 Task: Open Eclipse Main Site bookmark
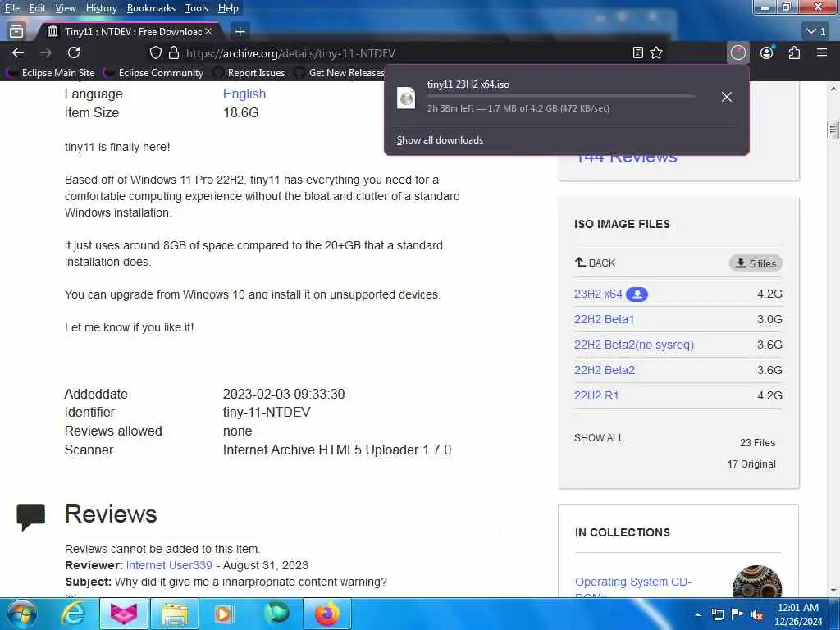tap(52, 72)
